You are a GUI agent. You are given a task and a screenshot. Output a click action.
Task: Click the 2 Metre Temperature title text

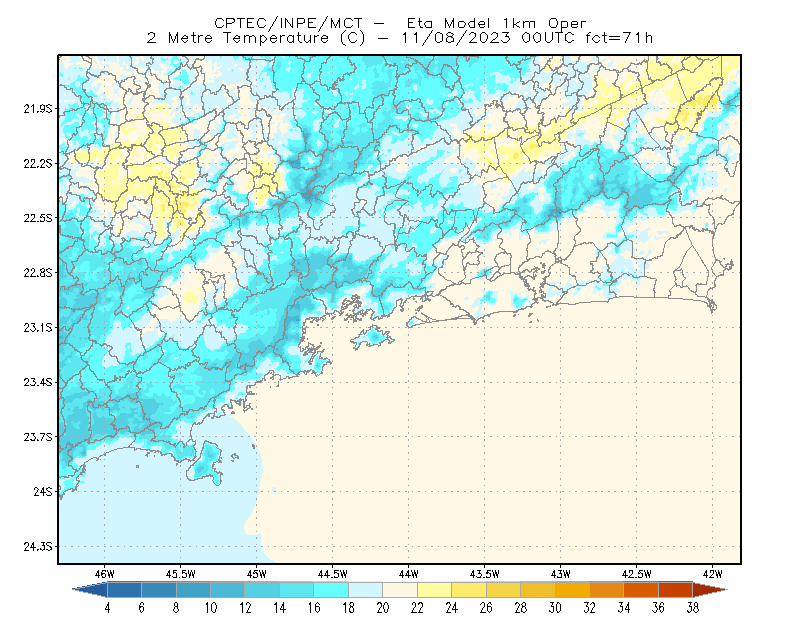pyautogui.click(x=399, y=38)
